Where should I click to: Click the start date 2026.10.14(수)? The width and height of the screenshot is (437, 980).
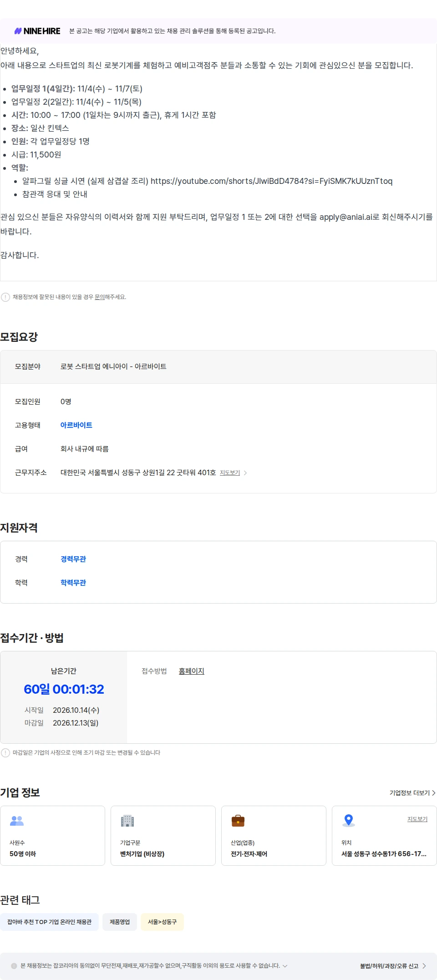point(76,710)
